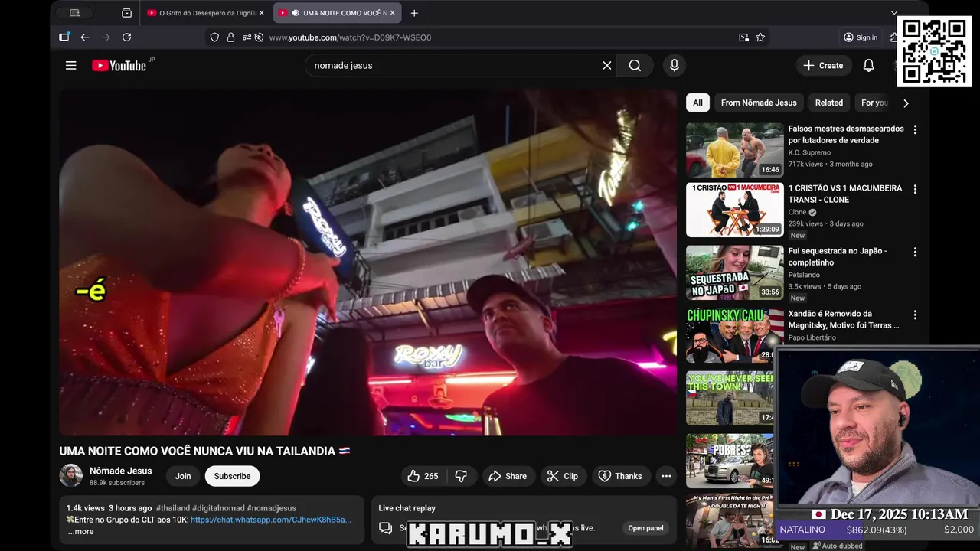Clear the search box text

(x=607, y=66)
